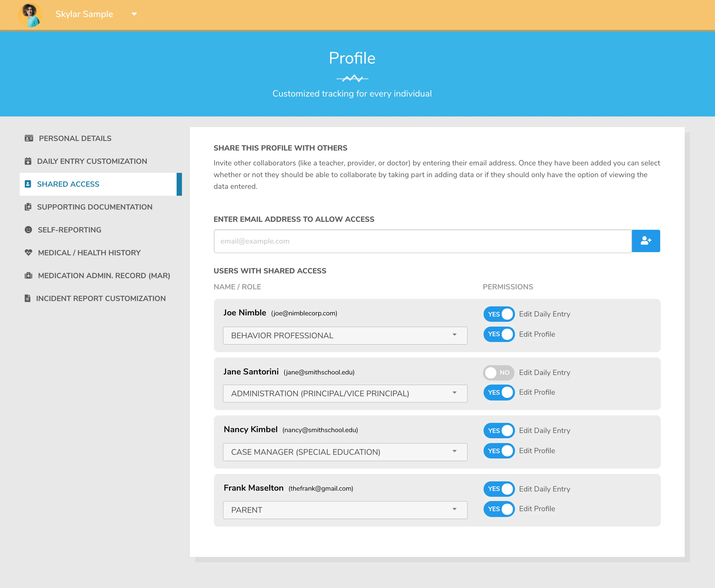Open the Medical / Health History section
The width and height of the screenshot is (715, 588).
click(x=89, y=252)
